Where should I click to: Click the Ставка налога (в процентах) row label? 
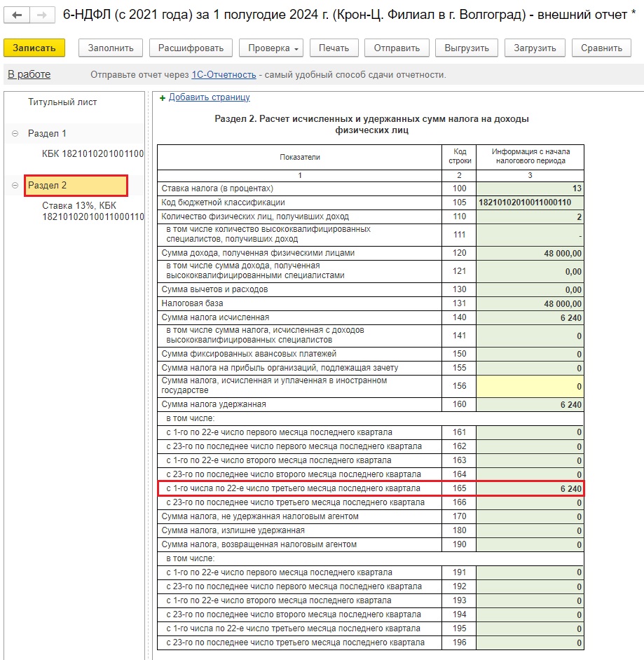coord(217,188)
